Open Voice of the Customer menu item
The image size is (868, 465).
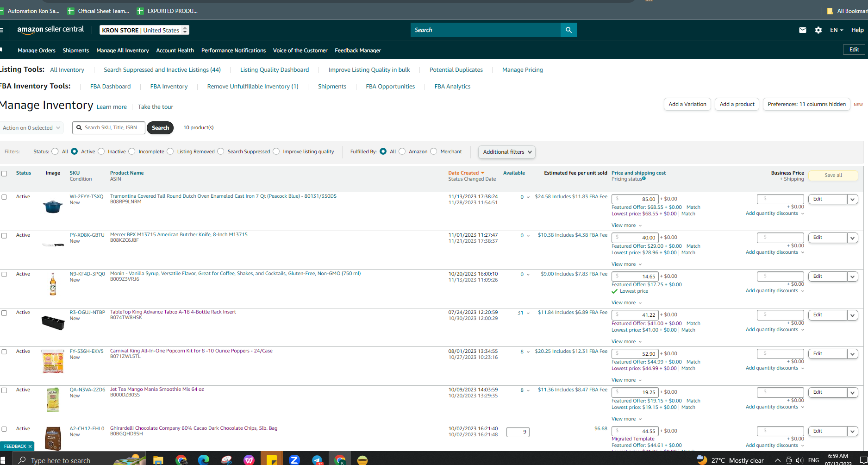[x=300, y=50]
